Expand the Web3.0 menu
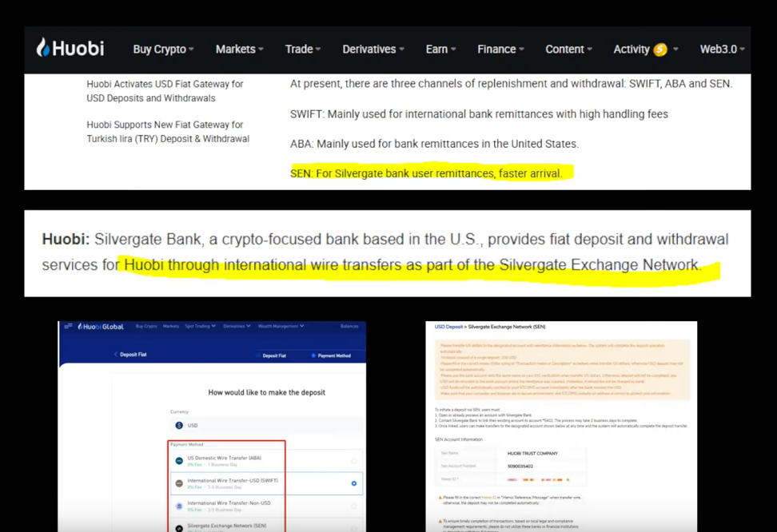Viewport: 777px width, 532px height. 722,49
